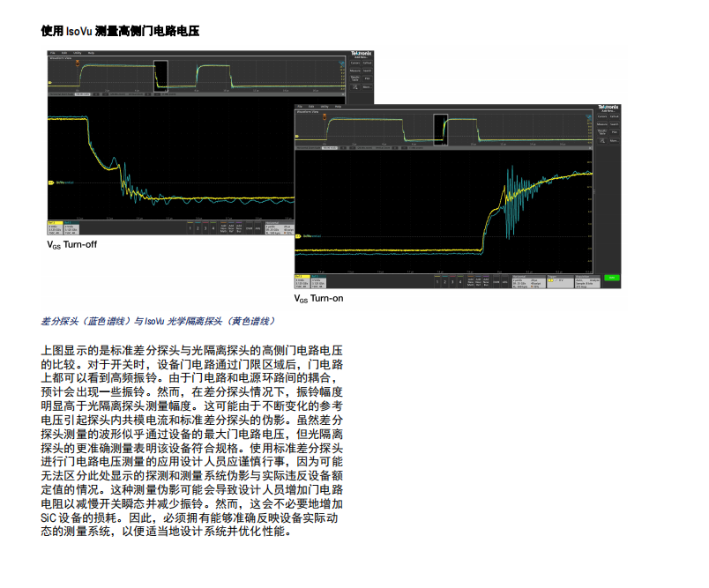Click Cursors button in the Turn-off scope
The height and width of the screenshot is (588, 709).
pos(355,63)
